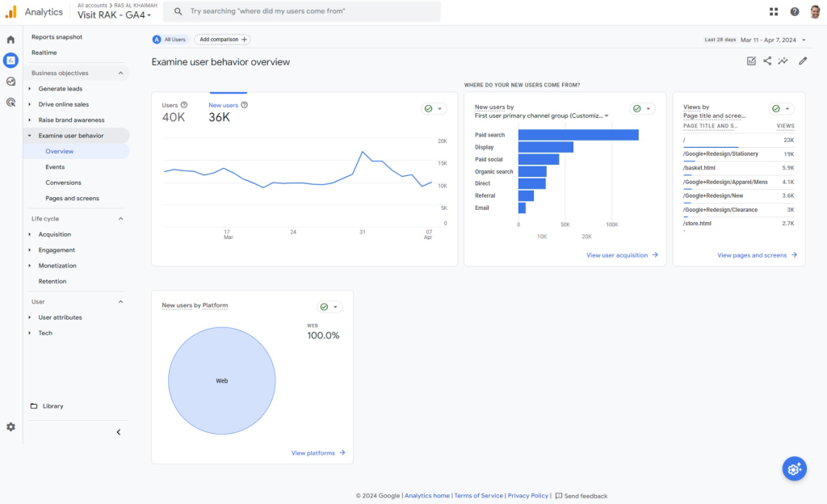Click the Customize report pencil icon
The width and height of the screenshot is (827, 504).
coord(803,61)
